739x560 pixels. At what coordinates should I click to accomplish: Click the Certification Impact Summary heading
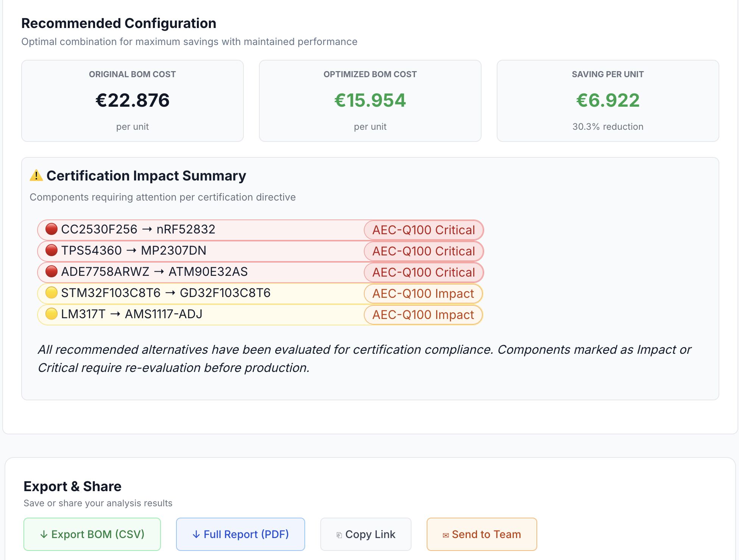point(146,176)
